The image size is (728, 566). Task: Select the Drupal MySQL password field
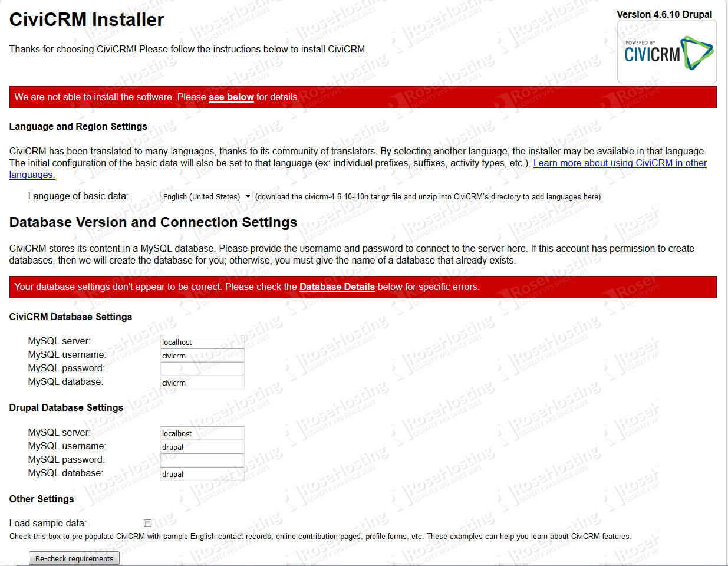(202, 460)
